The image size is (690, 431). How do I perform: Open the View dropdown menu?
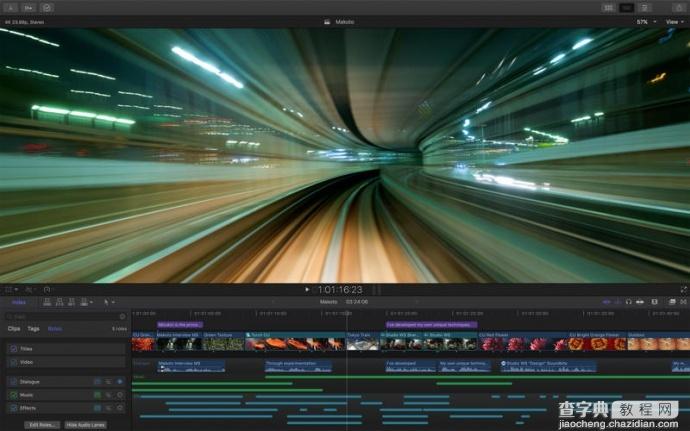click(676, 21)
